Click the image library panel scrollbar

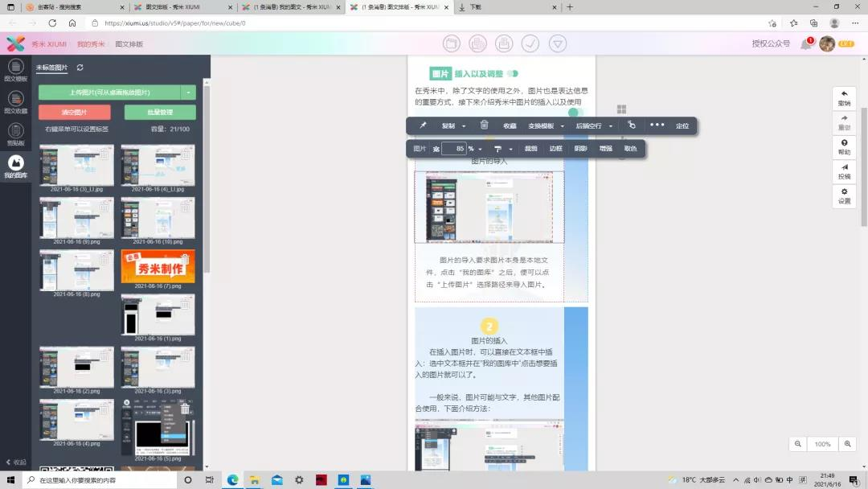pyautogui.click(x=207, y=179)
